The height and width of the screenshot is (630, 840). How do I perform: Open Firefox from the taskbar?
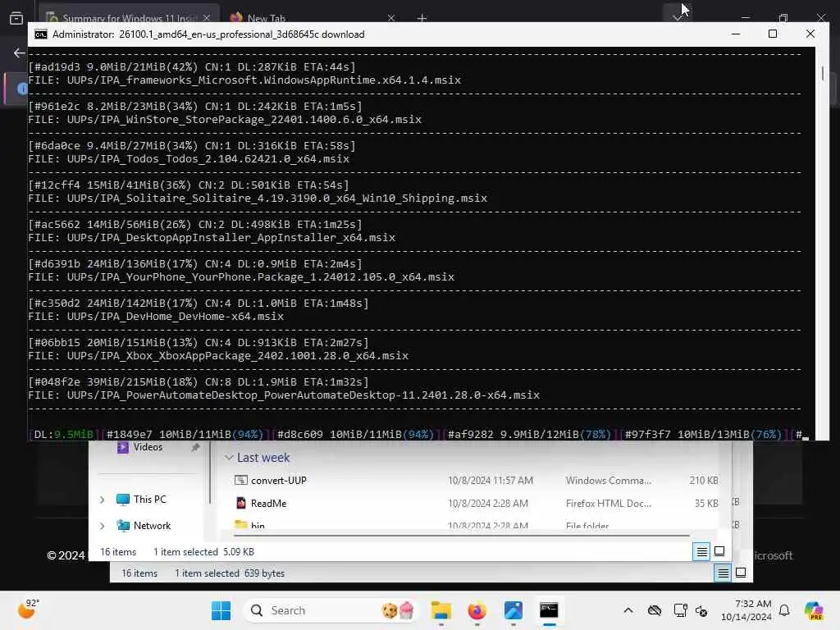click(477, 610)
